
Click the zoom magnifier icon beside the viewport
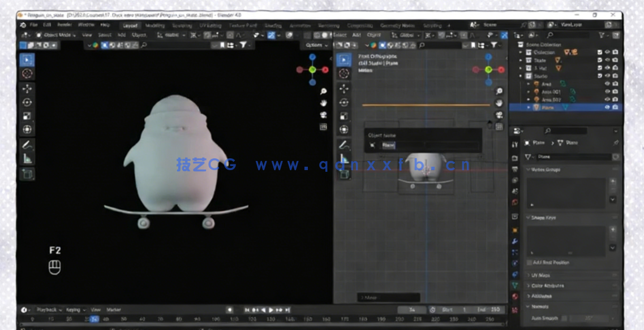point(324,90)
